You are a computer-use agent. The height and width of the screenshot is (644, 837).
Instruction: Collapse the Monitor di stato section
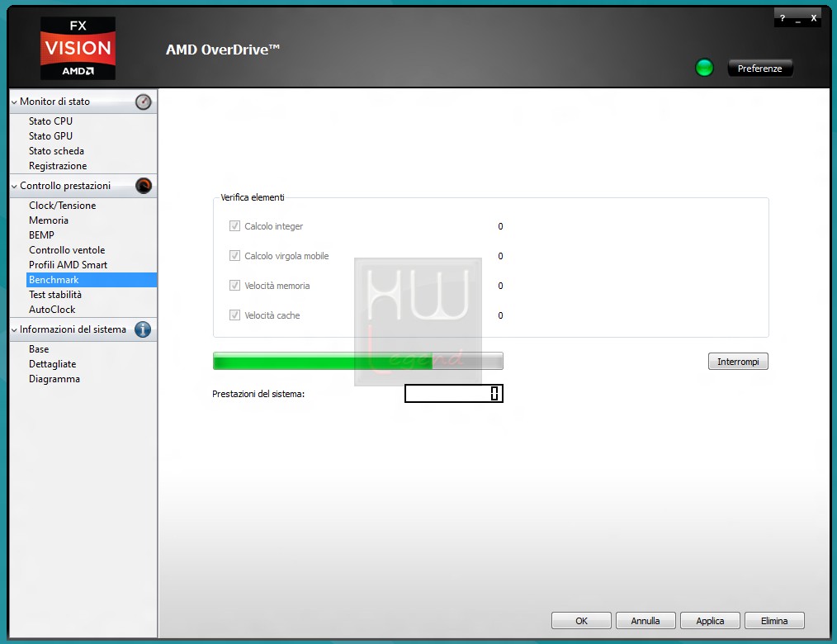point(14,102)
